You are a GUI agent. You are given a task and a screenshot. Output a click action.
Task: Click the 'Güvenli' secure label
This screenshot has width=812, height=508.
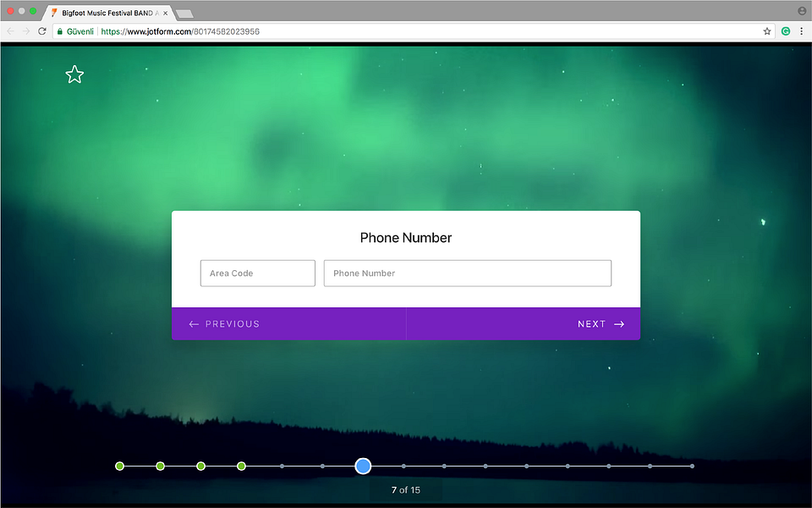point(80,31)
